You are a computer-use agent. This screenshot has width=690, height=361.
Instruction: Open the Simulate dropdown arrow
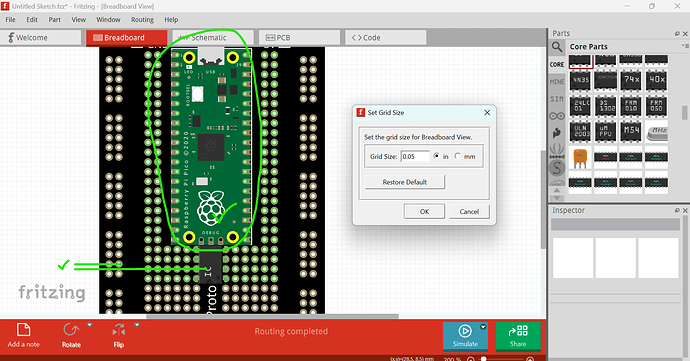coord(483,327)
